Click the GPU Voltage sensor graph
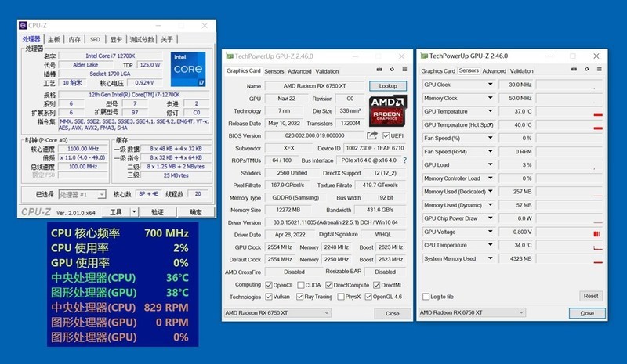The image size is (627, 364). tap(559, 232)
